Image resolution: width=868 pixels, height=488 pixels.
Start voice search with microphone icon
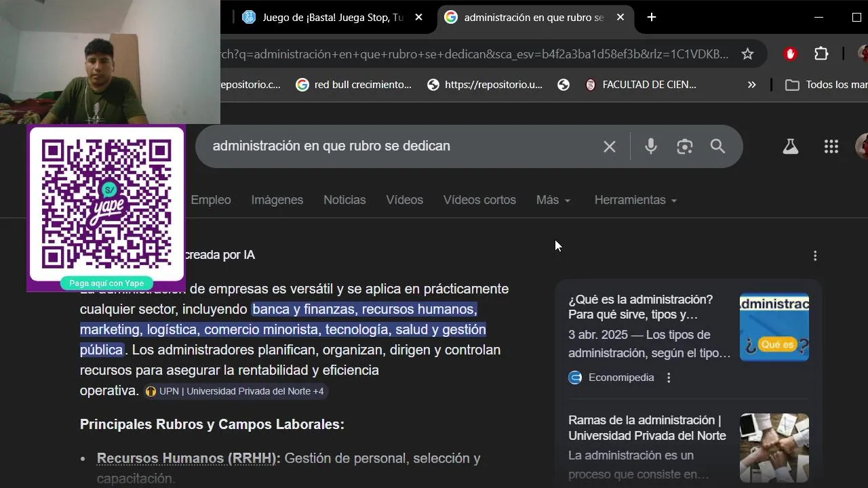(651, 146)
